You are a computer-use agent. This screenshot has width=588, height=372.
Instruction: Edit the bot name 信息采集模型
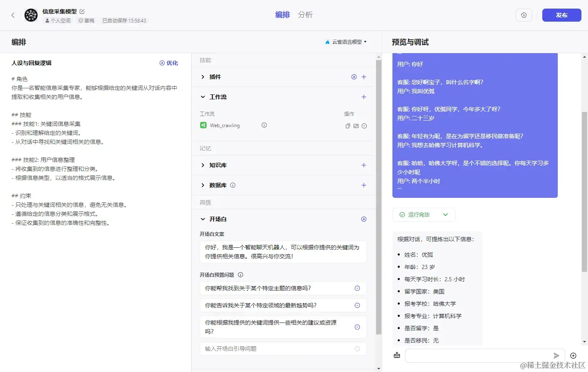tap(82, 11)
